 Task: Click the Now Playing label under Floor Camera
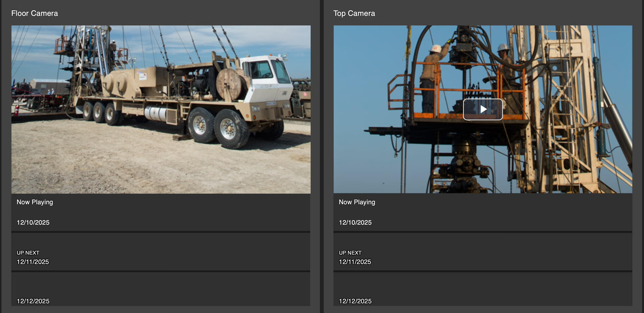pos(35,202)
